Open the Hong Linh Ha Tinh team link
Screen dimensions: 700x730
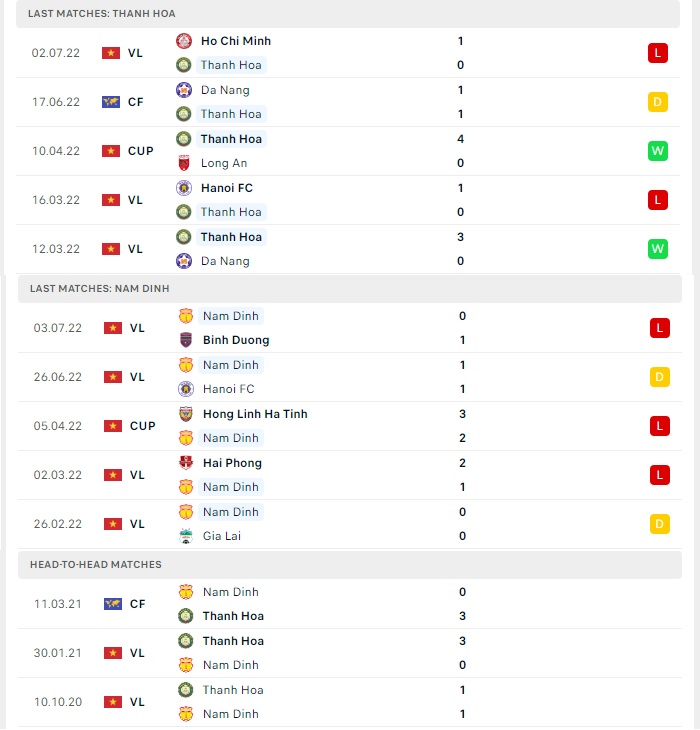click(x=255, y=414)
